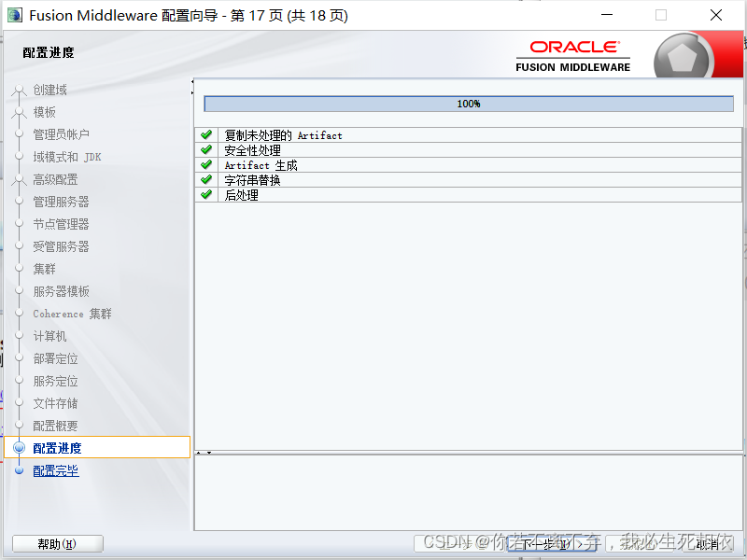Select the 模板 step in navigation
Viewport: 747px width, 560px height.
click(x=44, y=112)
